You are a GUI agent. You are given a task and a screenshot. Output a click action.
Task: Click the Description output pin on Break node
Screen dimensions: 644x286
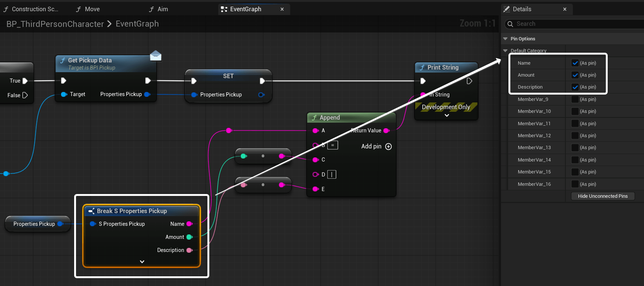pos(189,250)
